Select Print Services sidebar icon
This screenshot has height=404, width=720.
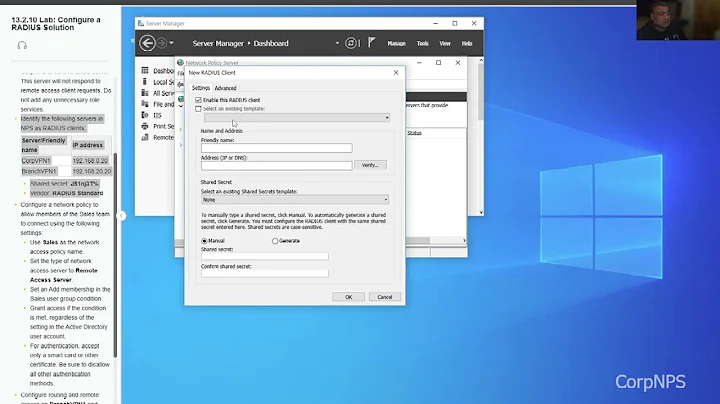tap(145, 126)
